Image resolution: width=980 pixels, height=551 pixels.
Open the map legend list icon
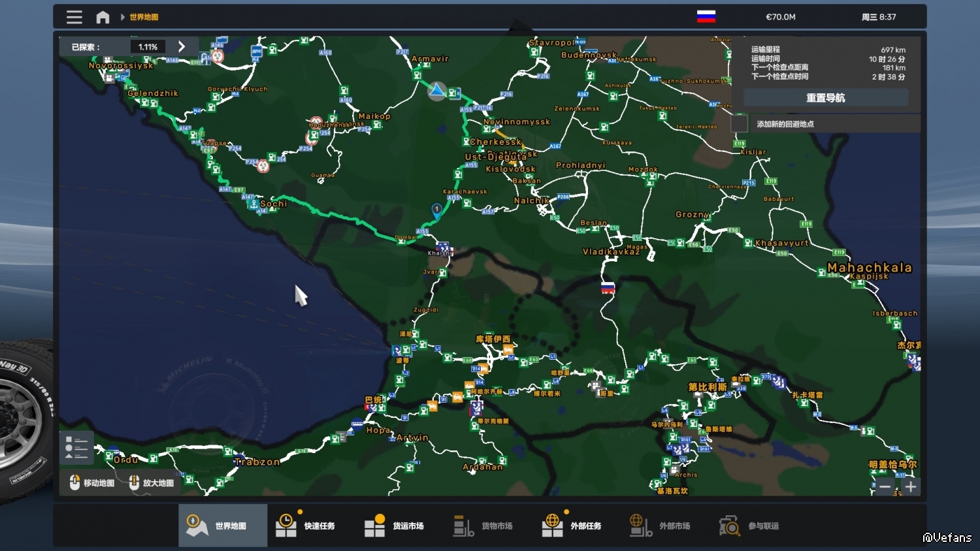point(76,448)
